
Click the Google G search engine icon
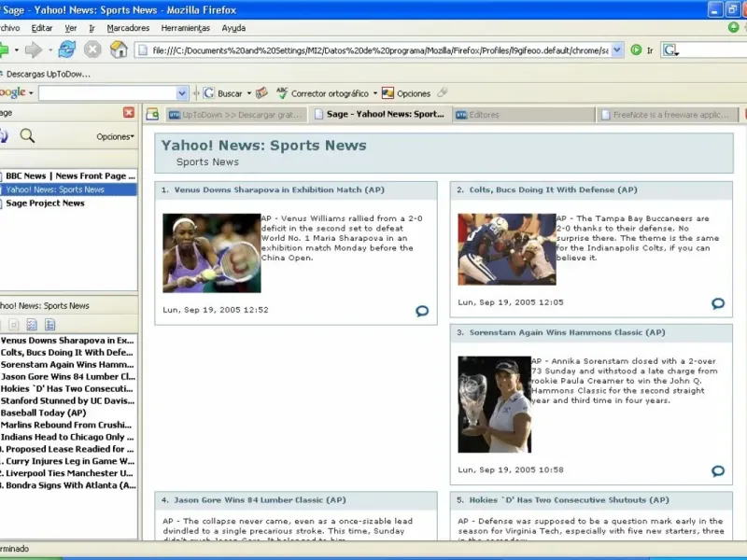coord(669,50)
